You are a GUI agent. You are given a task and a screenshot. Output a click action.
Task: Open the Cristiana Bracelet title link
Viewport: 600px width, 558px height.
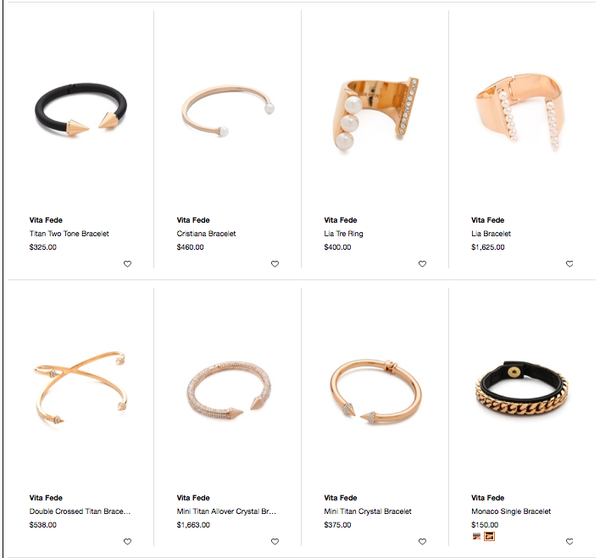206,233
